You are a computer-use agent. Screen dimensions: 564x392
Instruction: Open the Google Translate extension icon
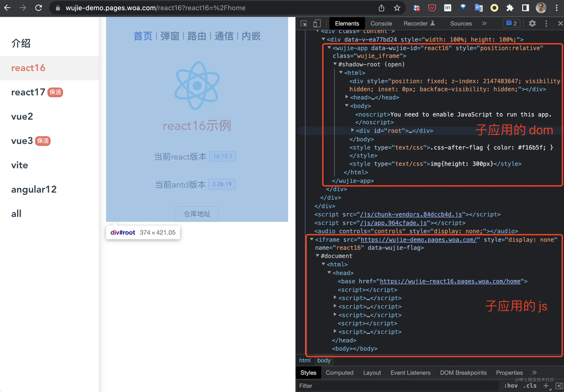coord(479,8)
